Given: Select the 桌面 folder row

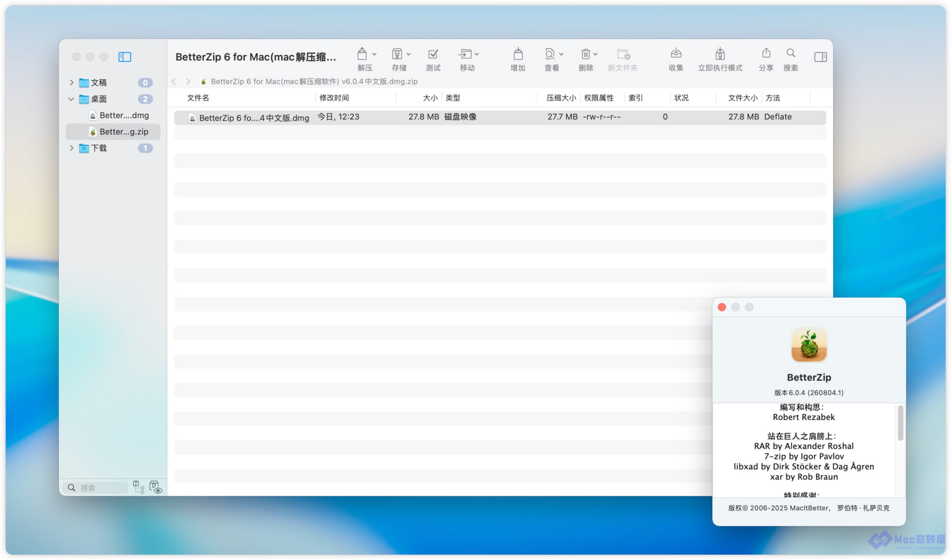Looking at the screenshot, I should [113, 99].
